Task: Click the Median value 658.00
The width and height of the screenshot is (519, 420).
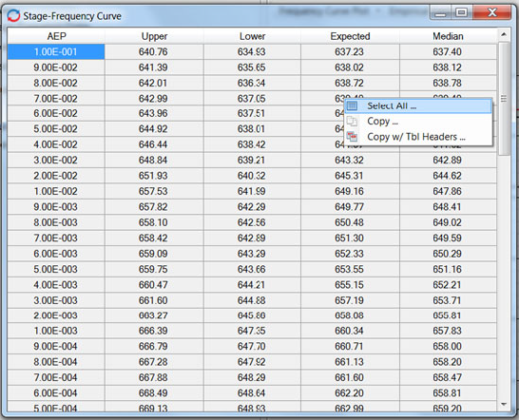Action: tap(447, 346)
